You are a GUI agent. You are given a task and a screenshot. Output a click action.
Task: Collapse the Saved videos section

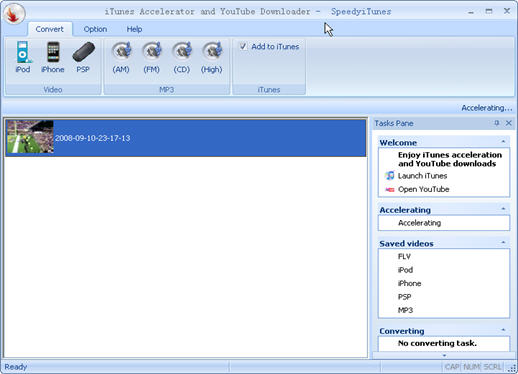click(x=503, y=243)
